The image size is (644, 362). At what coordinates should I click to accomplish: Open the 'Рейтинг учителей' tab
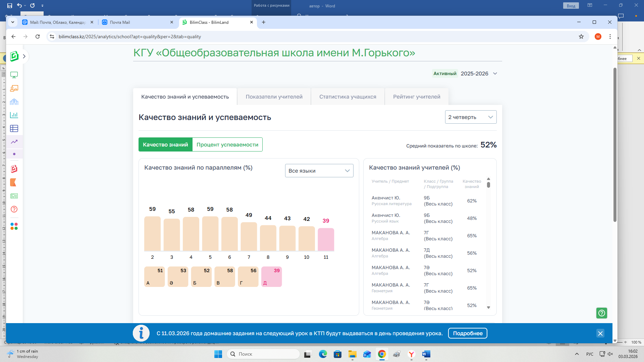tap(416, 97)
